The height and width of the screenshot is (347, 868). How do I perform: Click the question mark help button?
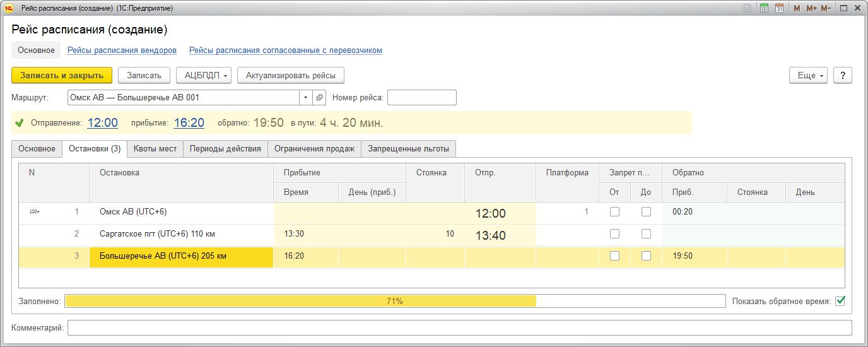(x=843, y=75)
